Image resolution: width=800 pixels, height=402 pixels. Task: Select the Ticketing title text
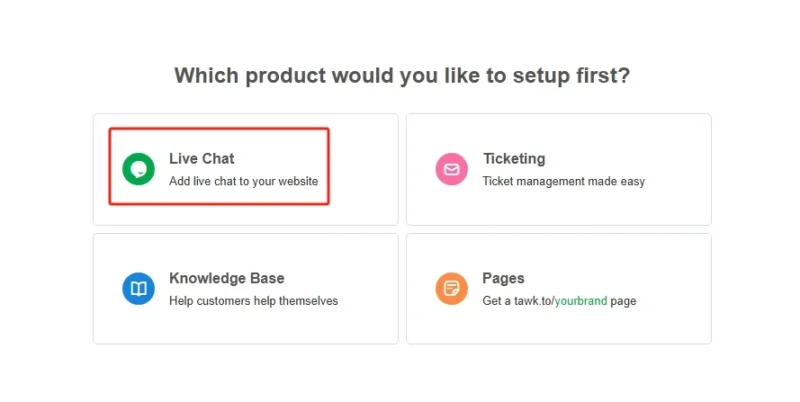tap(514, 159)
